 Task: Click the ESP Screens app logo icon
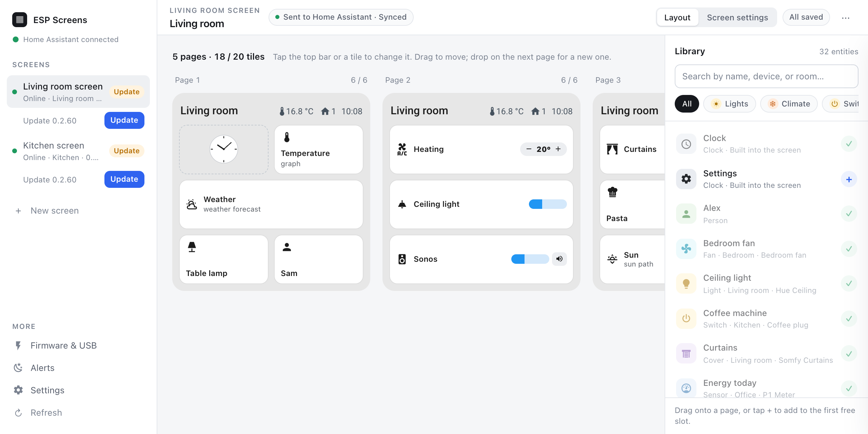(x=20, y=20)
